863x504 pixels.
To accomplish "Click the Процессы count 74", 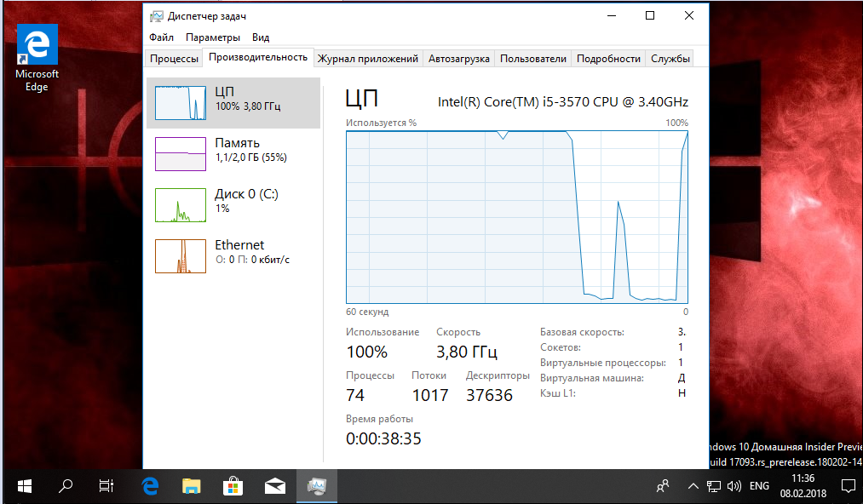I will tap(355, 395).
